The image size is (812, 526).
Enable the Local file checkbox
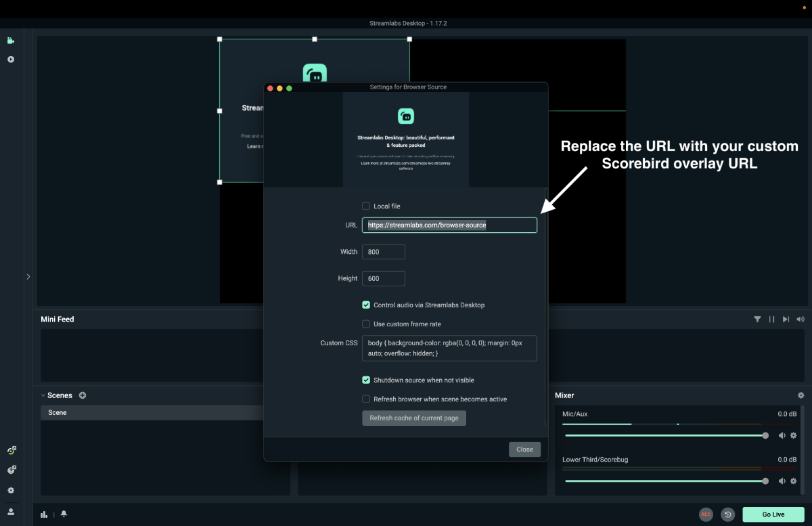(366, 206)
